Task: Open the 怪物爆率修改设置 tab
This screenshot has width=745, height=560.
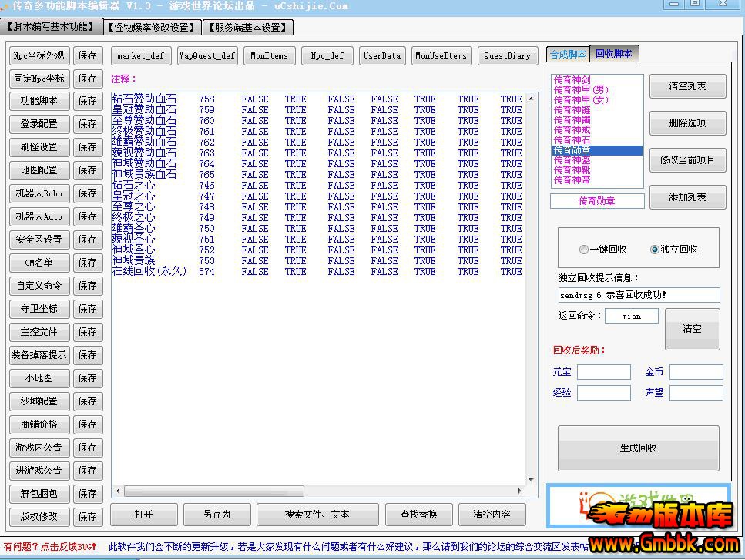Action: (x=153, y=28)
